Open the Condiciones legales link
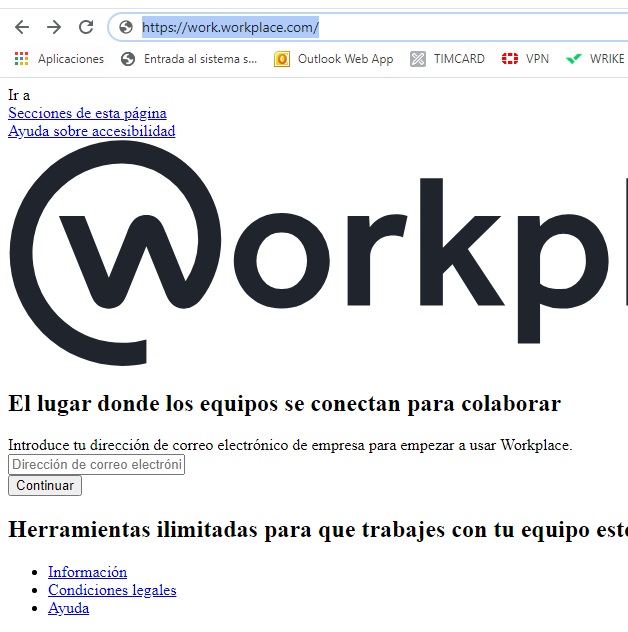Screen dimensions: 628x632 (x=112, y=590)
